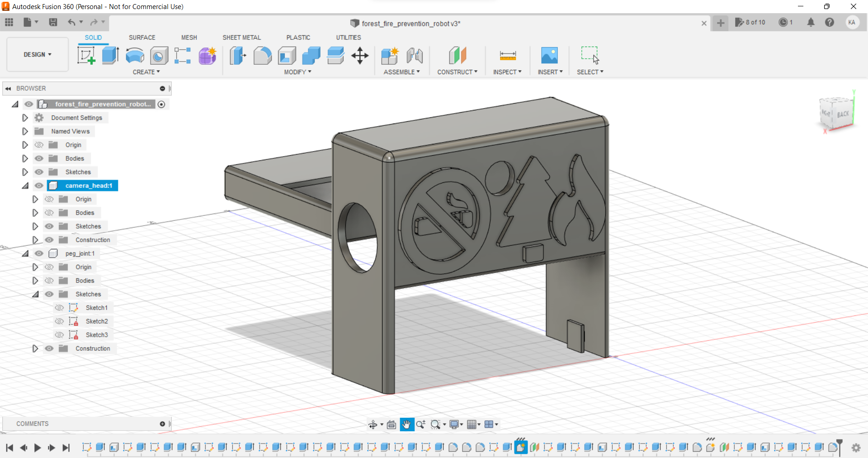Select the Move/Copy tool

(359, 55)
